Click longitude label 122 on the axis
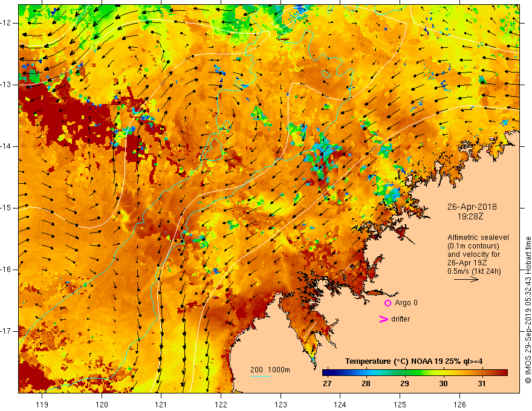532x411 pixels. point(221,404)
